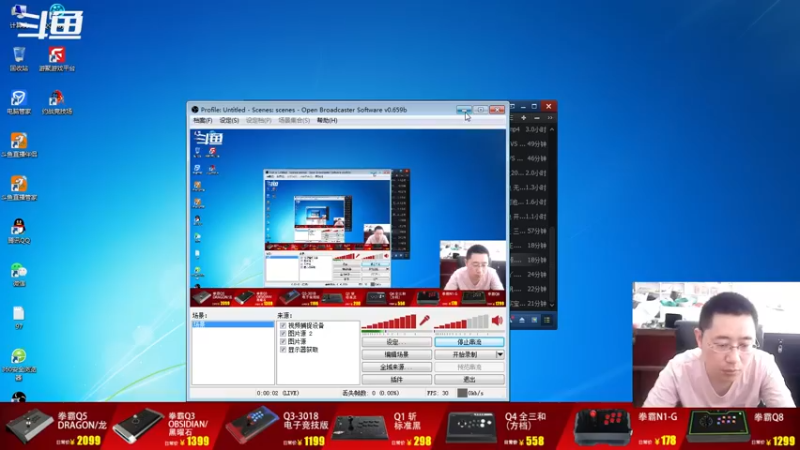Adjust the desktop audio volume bar in OBS
This screenshot has height=450, width=800.
pos(461,321)
